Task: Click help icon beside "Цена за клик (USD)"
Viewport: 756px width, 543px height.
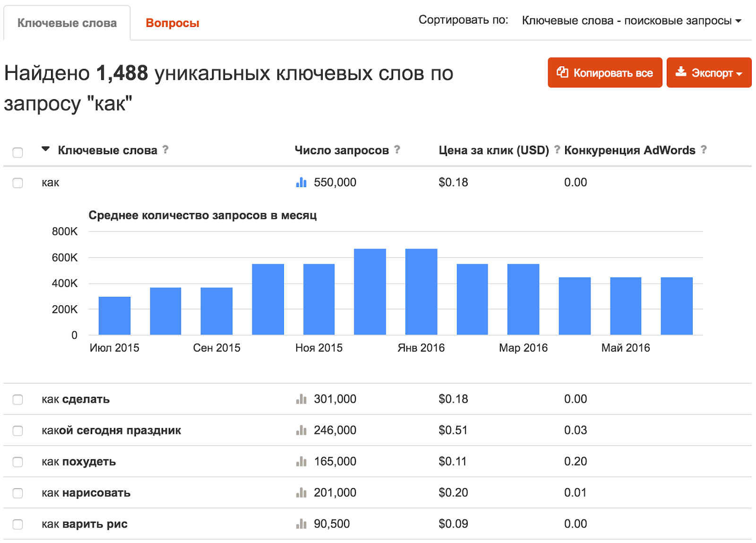Action: point(557,150)
